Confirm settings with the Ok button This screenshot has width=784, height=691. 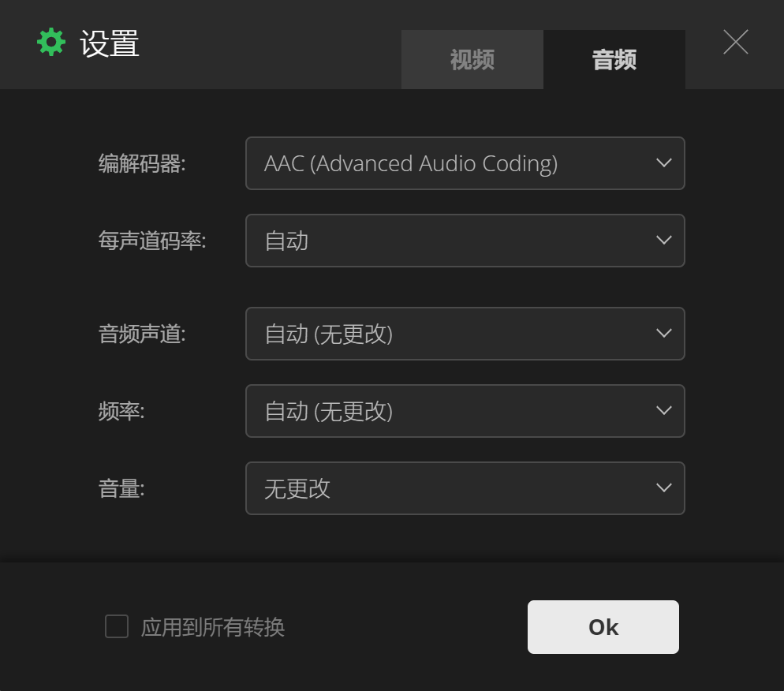tap(603, 627)
